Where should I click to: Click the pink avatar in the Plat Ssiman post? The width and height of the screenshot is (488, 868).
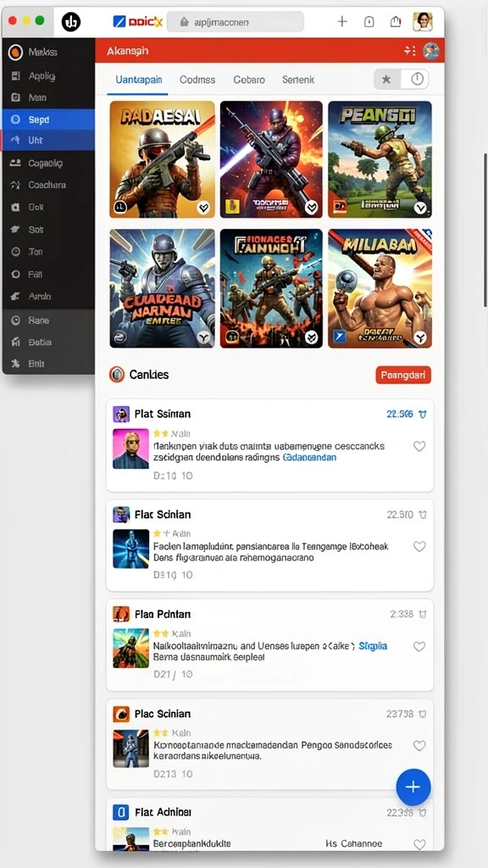[130, 448]
